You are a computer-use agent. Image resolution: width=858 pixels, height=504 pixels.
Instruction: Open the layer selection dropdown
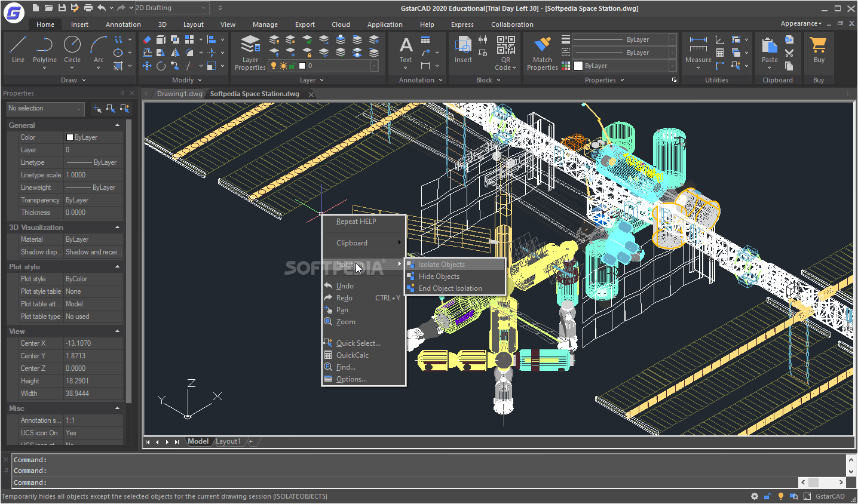pyautogui.click(x=324, y=66)
